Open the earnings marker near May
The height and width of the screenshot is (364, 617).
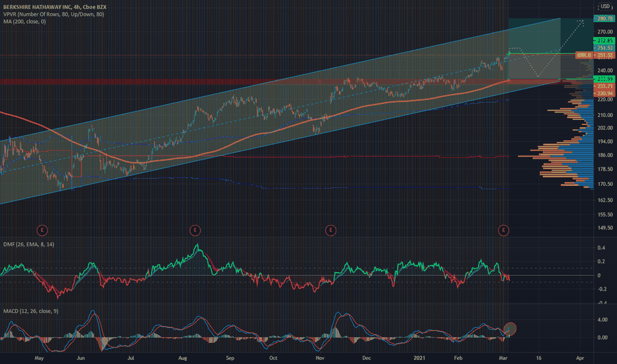[42, 230]
